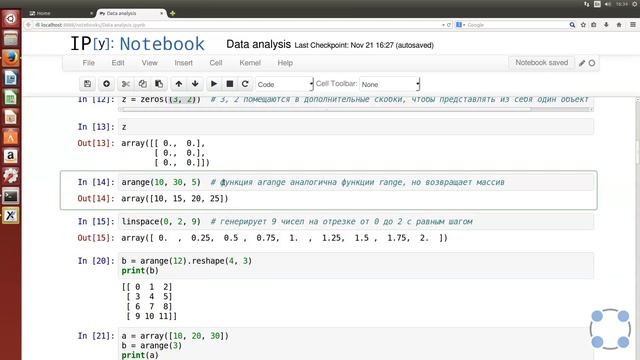This screenshot has height=360, width=640.
Task: Open the Firefox hamburger menu
Action: pos(633,25)
